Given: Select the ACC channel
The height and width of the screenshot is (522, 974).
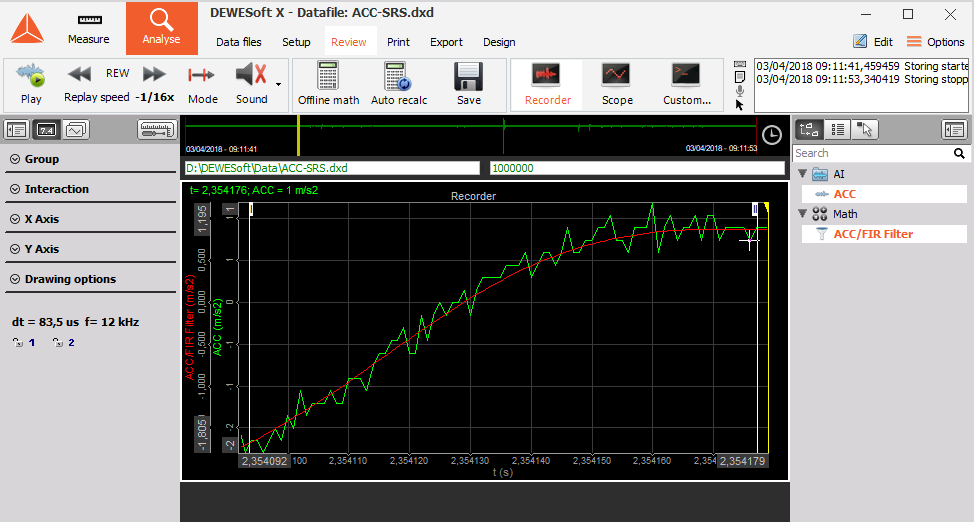Looking at the screenshot, I should point(884,194).
